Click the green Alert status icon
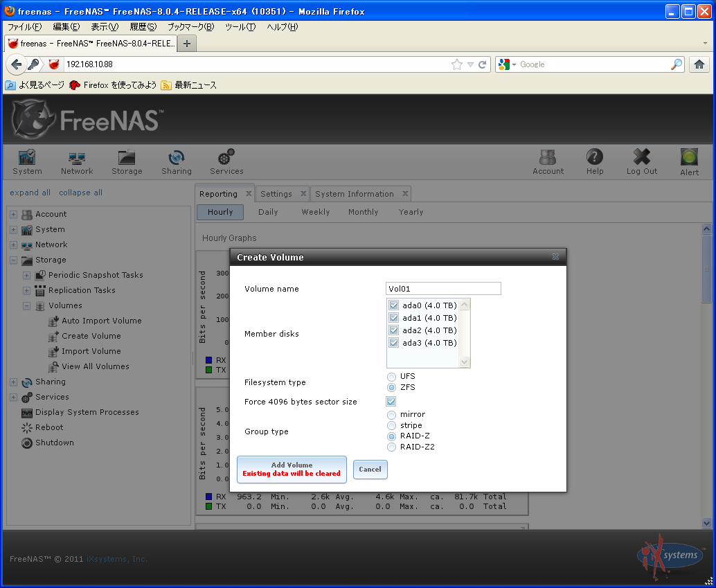 [x=689, y=157]
